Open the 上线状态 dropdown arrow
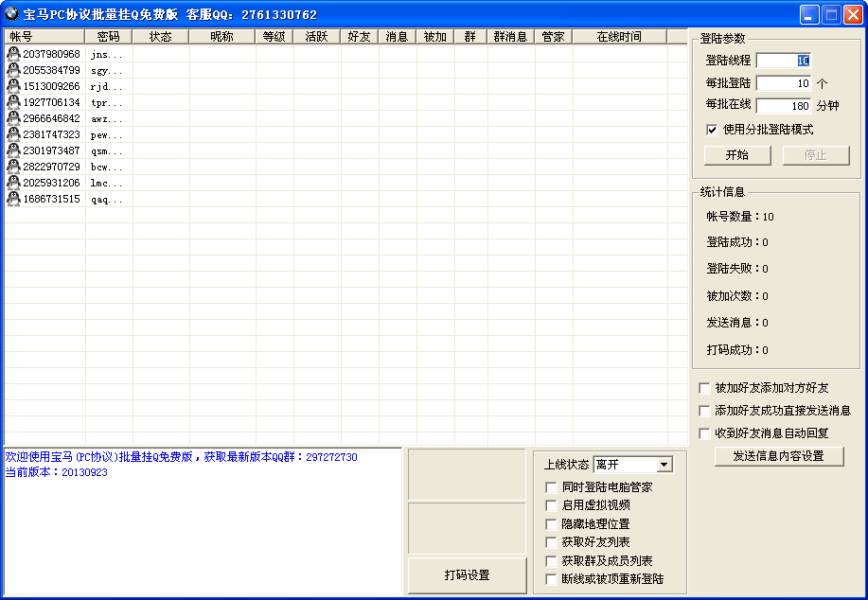Viewport: 868px width, 600px height. [x=664, y=465]
